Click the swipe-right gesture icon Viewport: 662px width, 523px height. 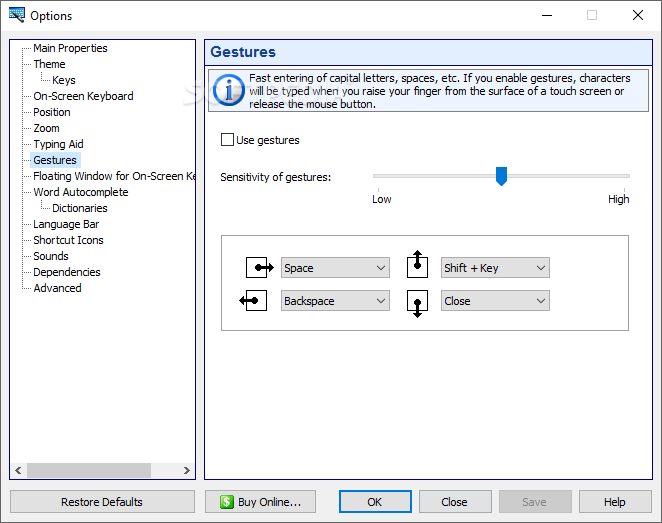pos(260,267)
